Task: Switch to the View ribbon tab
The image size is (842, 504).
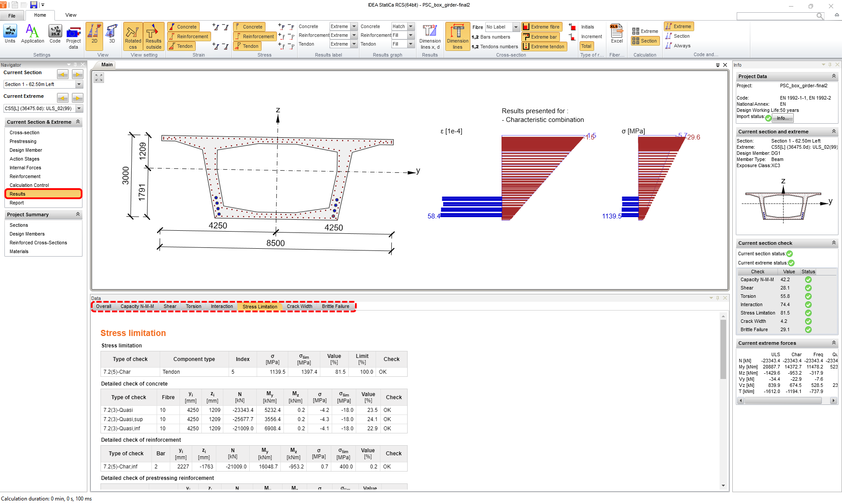Action: click(x=71, y=15)
